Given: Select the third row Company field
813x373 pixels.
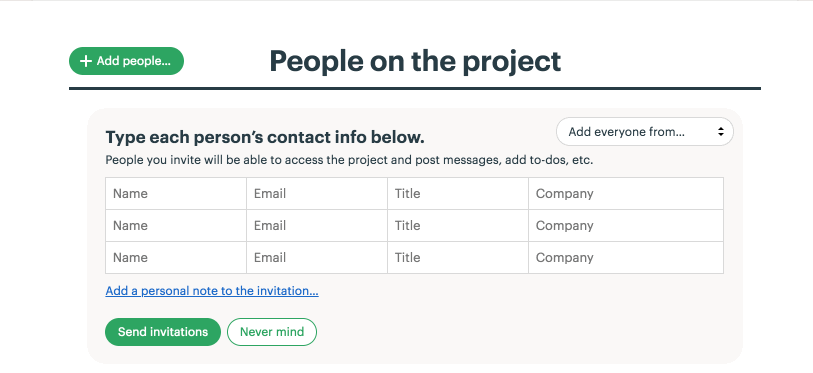Looking at the screenshot, I should coord(626,258).
